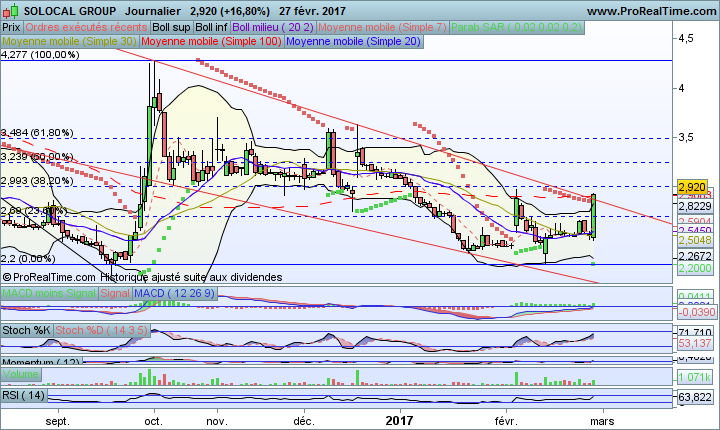Click www.ProRealTime.com link in header
Screen dimensions: 720x430
click(x=652, y=11)
